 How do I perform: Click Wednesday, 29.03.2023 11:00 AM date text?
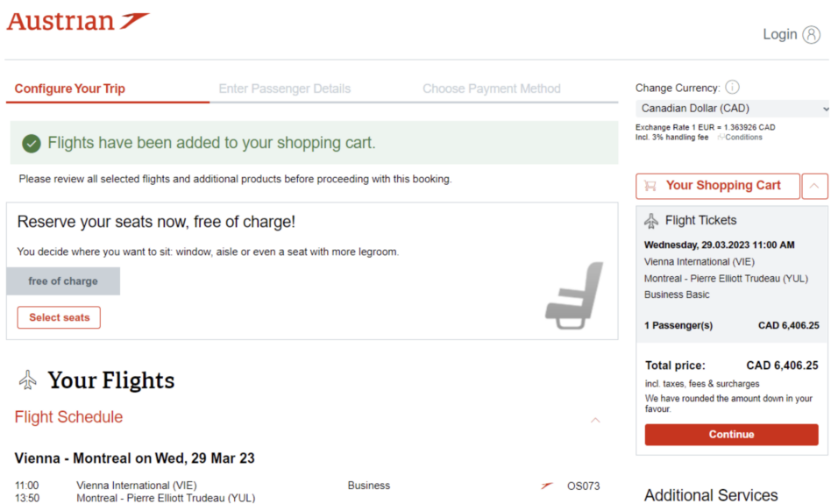(x=719, y=245)
